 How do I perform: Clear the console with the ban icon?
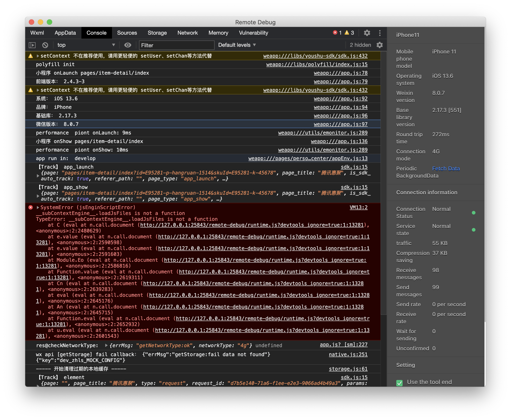pyautogui.click(x=45, y=45)
